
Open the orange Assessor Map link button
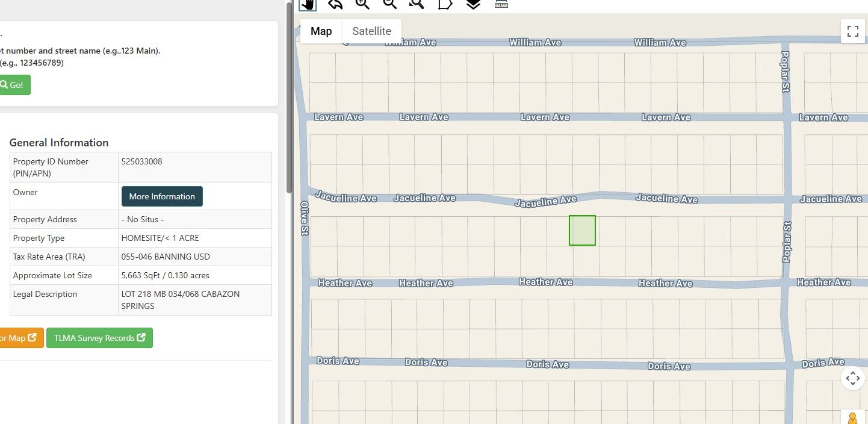[x=22, y=338]
